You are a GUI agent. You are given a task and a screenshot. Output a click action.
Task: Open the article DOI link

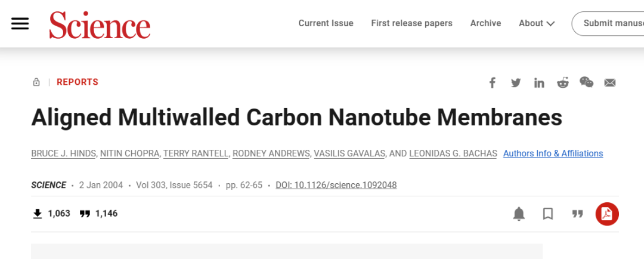(336, 185)
